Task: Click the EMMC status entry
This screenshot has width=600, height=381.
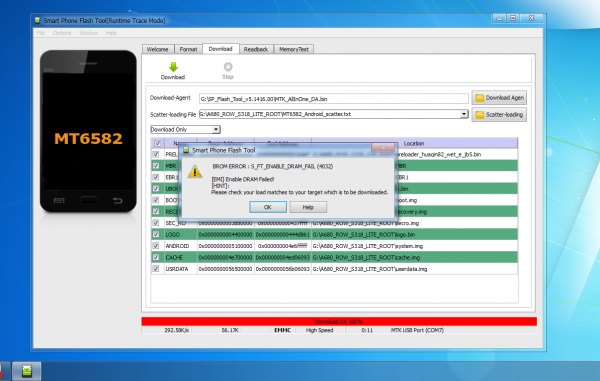Action: (282, 330)
